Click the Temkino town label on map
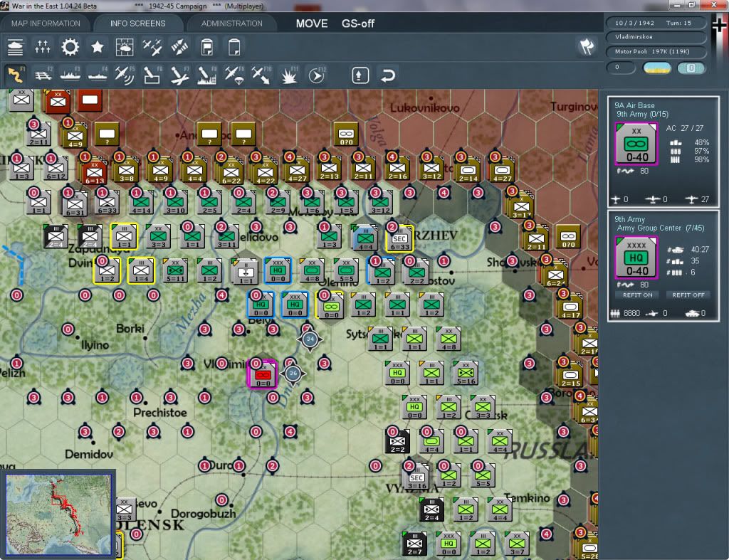This screenshot has width=729, height=560. point(527,498)
